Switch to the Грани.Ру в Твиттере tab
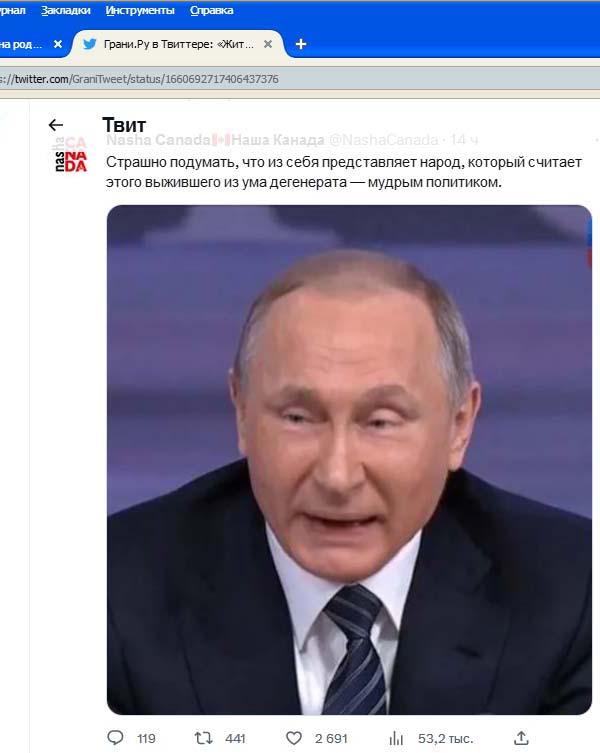The image size is (600, 753). point(179,44)
